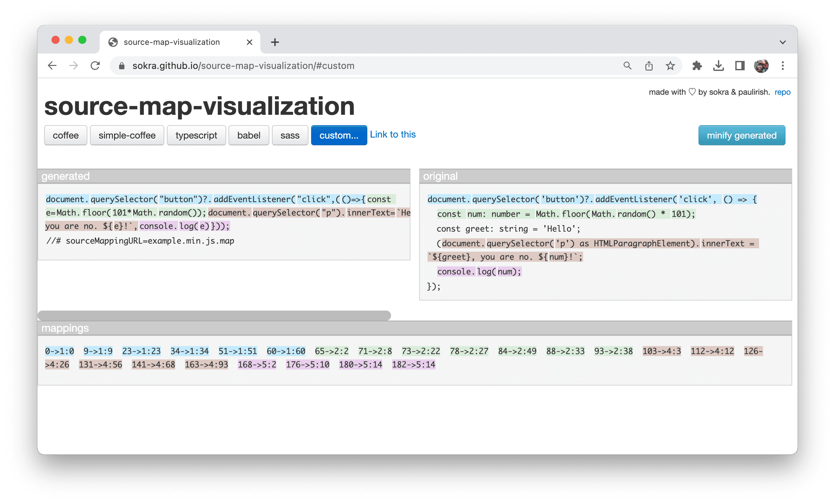Click the 'sass' preset button

(x=289, y=136)
